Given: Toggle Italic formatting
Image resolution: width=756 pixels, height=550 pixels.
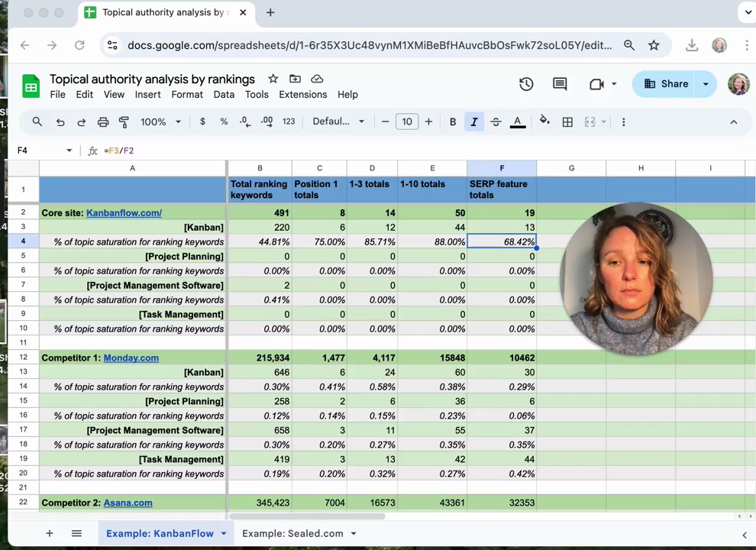Looking at the screenshot, I should coord(474,122).
